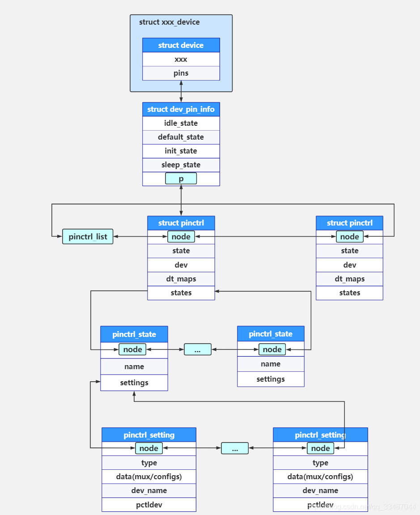
Task: Select the 'pins' field in struct device
Action: click(181, 73)
